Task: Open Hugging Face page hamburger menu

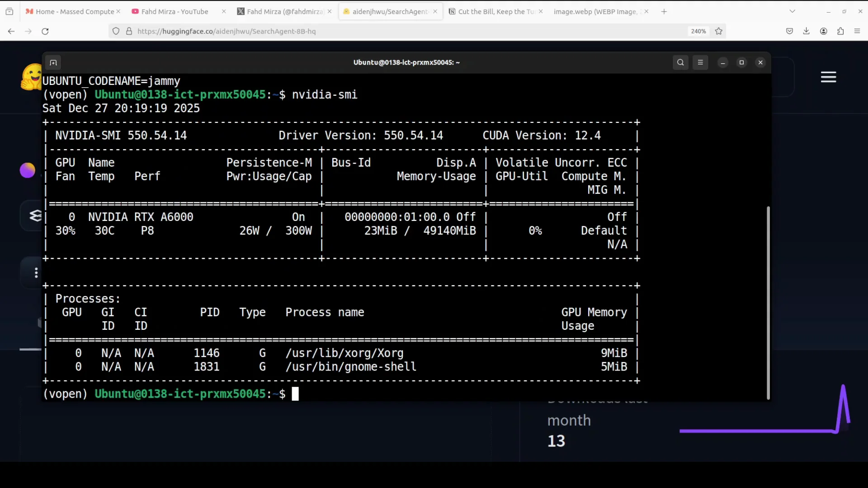Action: 828,77
